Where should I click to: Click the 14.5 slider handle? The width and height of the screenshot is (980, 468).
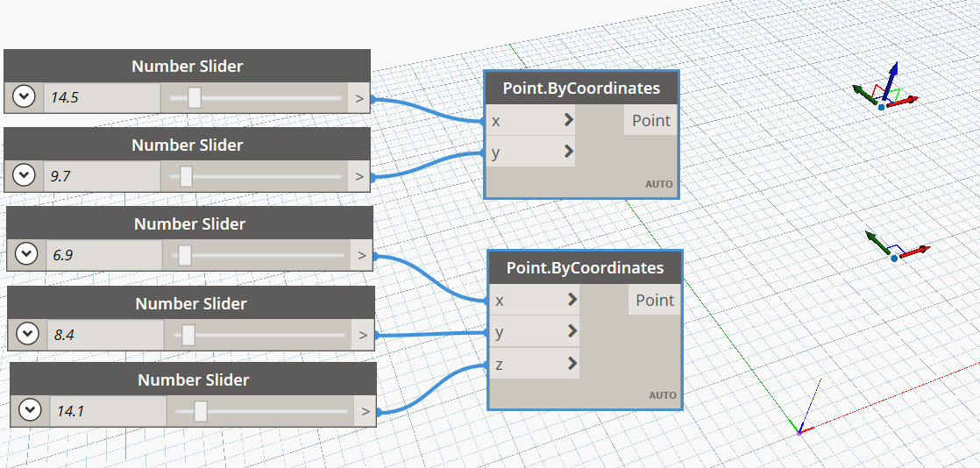pyautogui.click(x=195, y=97)
